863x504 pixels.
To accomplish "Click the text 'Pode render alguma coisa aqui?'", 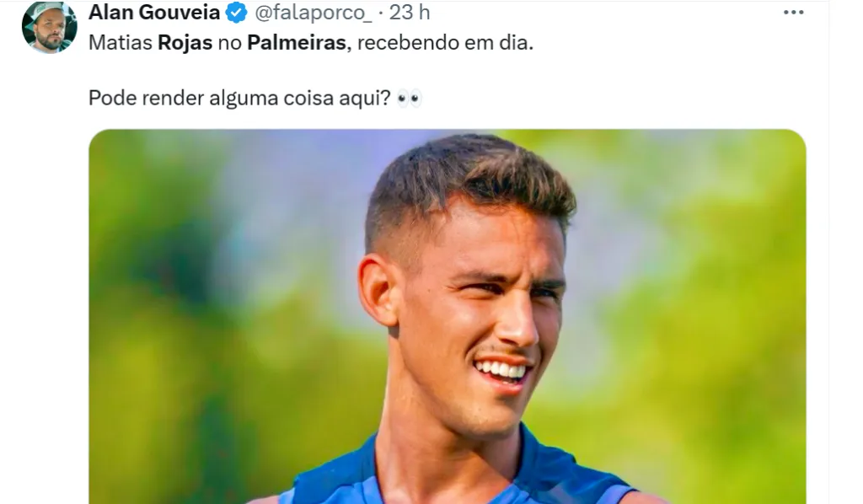I will click(239, 99).
